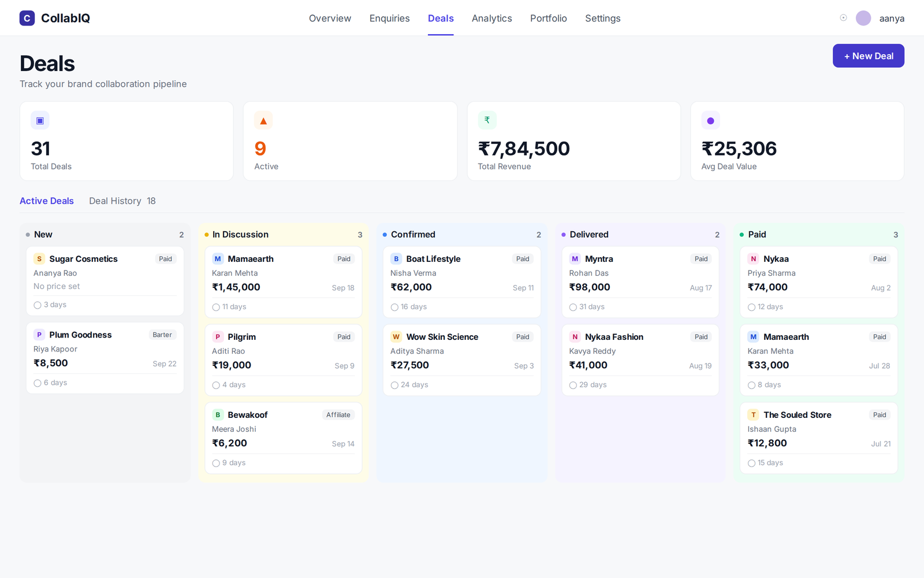Open the aanya user avatar
Screen dimensions: 924x578
coord(863,18)
